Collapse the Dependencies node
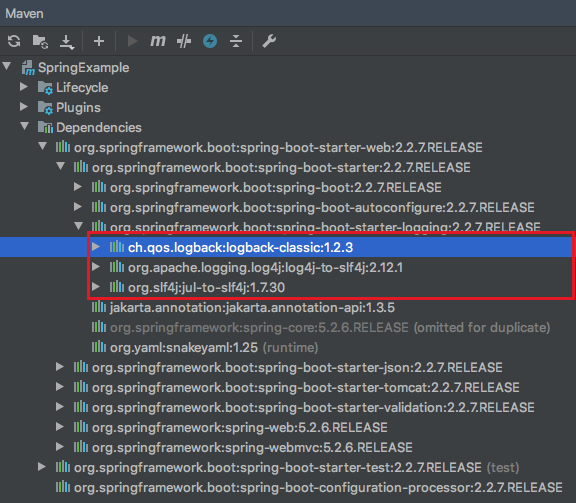576x503 pixels. 25,126
